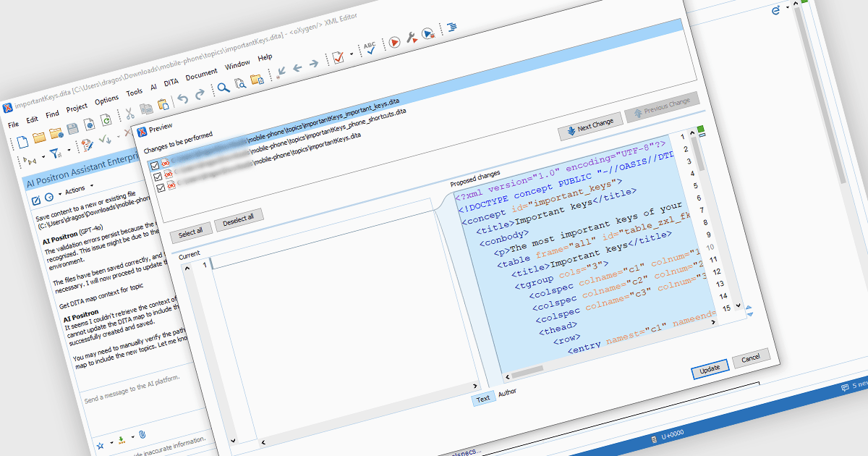Open the Project menu
The image size is (868, 456).
[77, 109]
